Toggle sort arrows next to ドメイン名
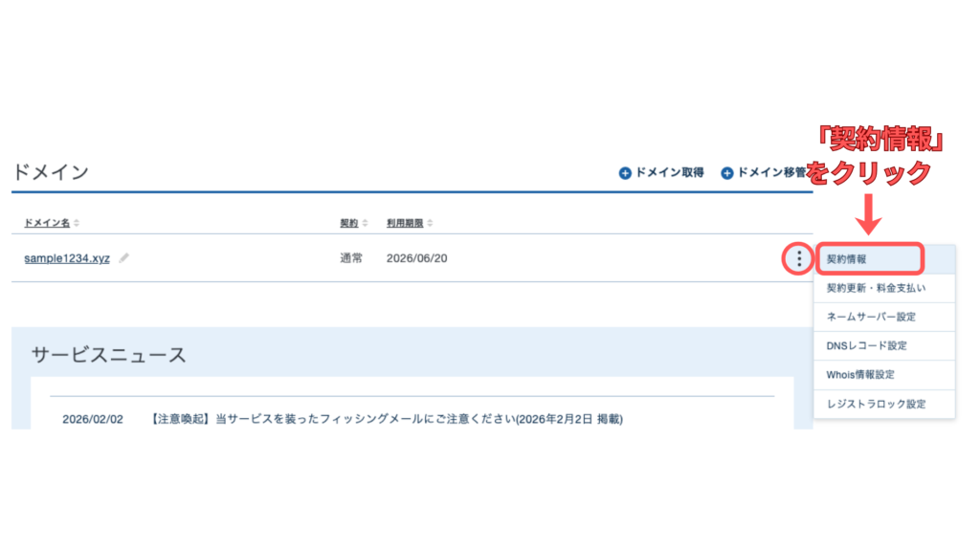The height and width of the screenshot is (551, 980). (x=77, y=223)
